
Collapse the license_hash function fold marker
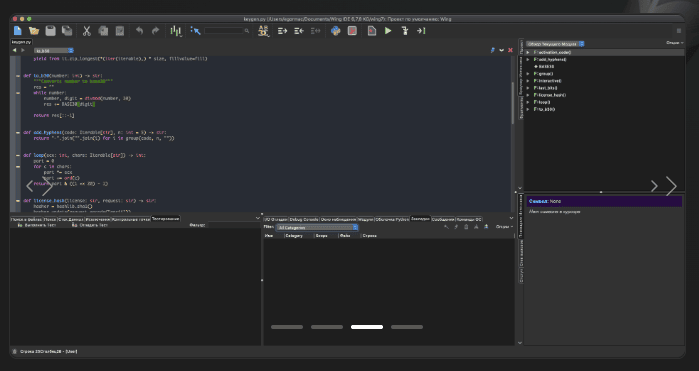tap(18, 201)
